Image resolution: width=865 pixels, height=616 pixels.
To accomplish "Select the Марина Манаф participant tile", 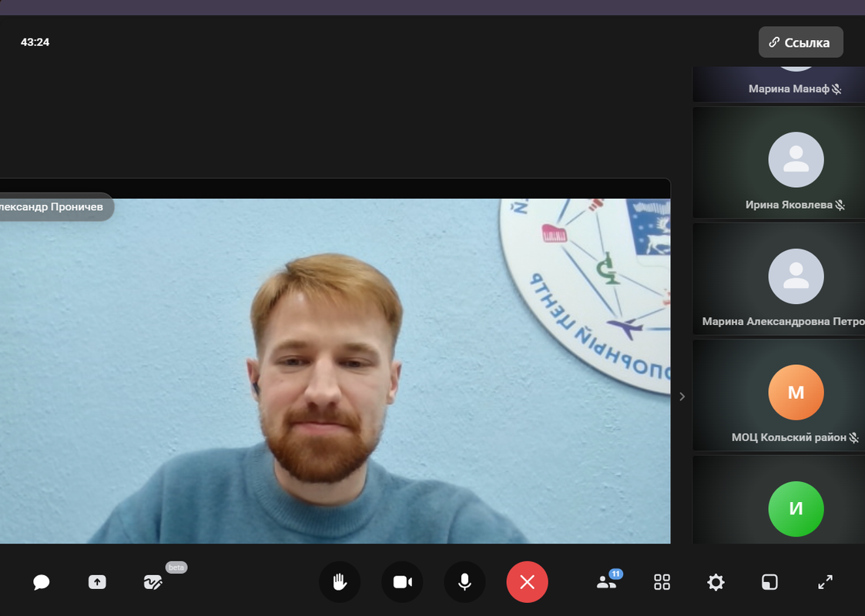I will pyautogui.click(x=778, y=85).
